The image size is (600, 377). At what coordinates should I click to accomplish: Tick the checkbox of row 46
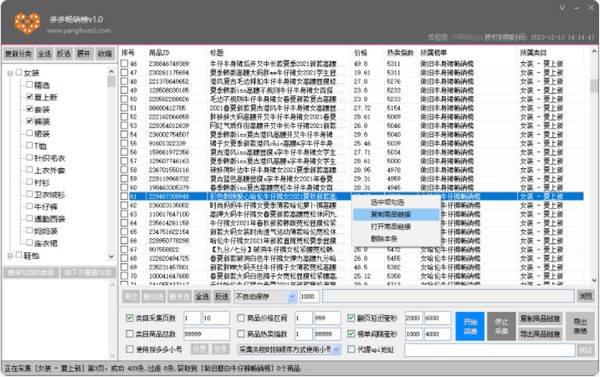pos(124,64)
